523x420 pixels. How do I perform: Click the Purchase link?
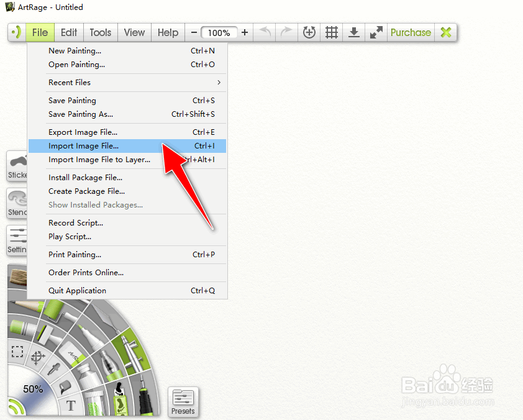click(411, 32)
